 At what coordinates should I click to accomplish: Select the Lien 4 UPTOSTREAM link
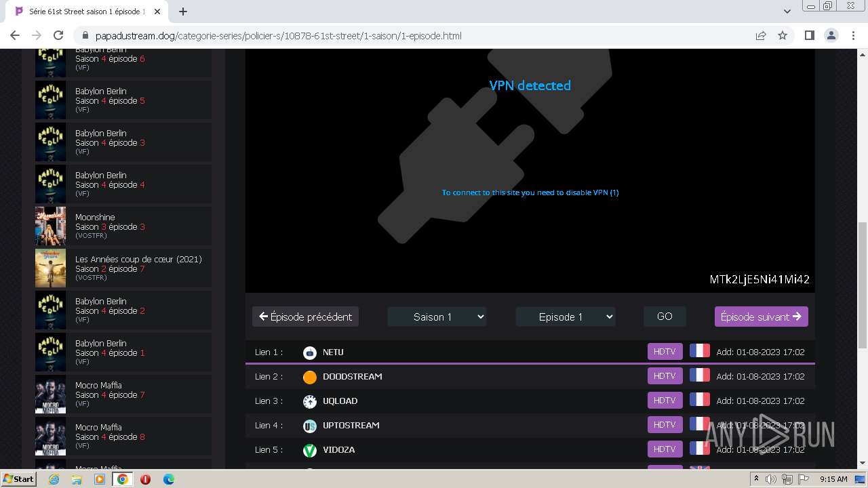tap(530, 425)
